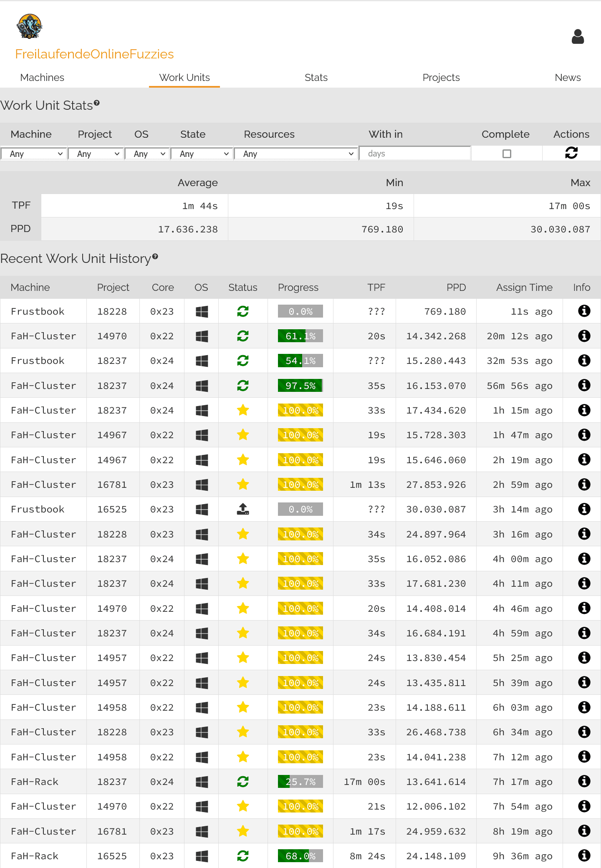This screenshot has width=601, height=868.
Task: Click the Machine column header in history table
Action: tap(30, 288)
